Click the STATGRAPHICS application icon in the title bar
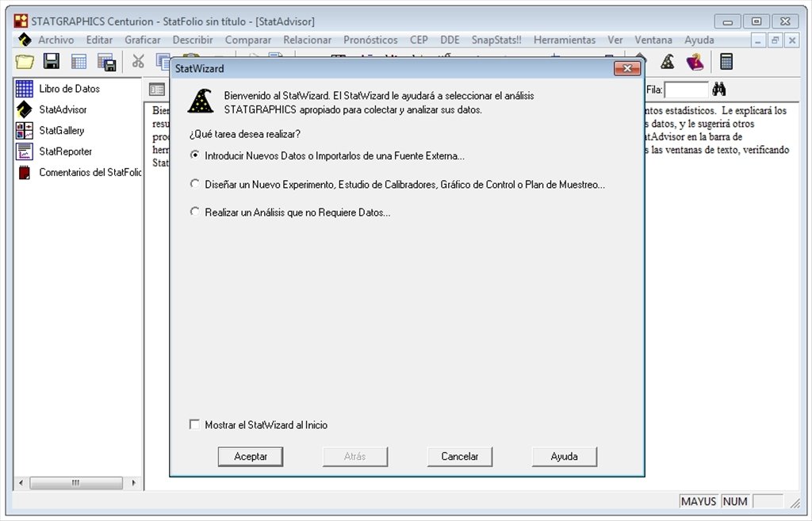 [x=21, y=21]
